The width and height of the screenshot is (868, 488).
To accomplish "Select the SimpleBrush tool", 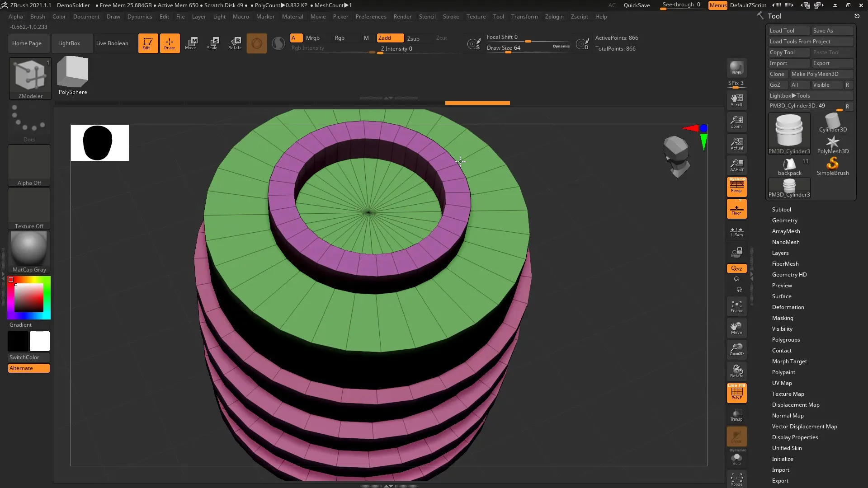I will [x=833, y=166].
